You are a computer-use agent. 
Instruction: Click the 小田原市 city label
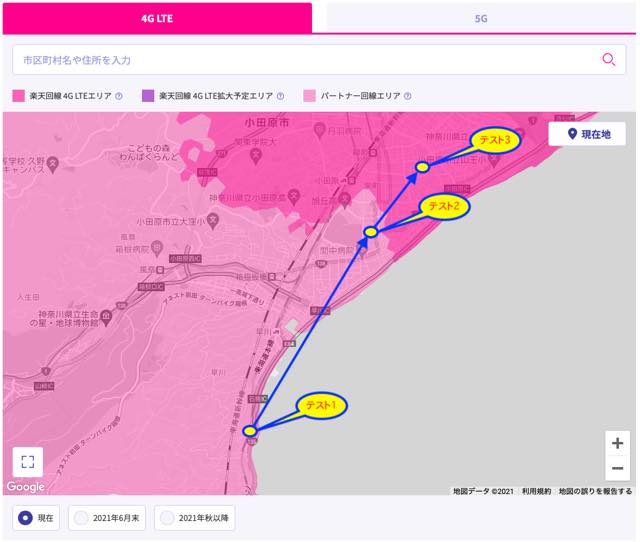(x=267, y=122)
